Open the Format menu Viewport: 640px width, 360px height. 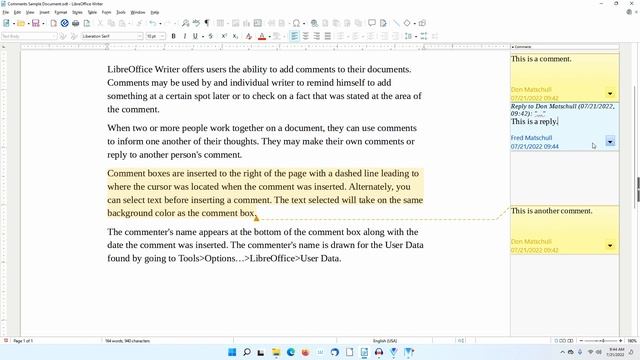pyautogui.click(x=60, y=12)
